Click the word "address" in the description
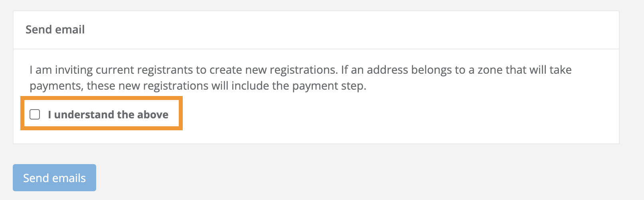644x200 pixels. tap(387, 70)
